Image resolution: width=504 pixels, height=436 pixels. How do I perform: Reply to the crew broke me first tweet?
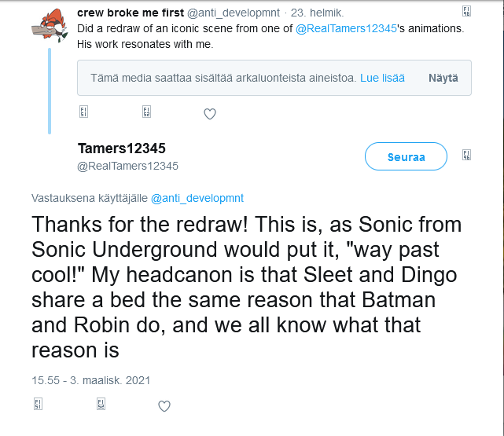click(83, 113)
